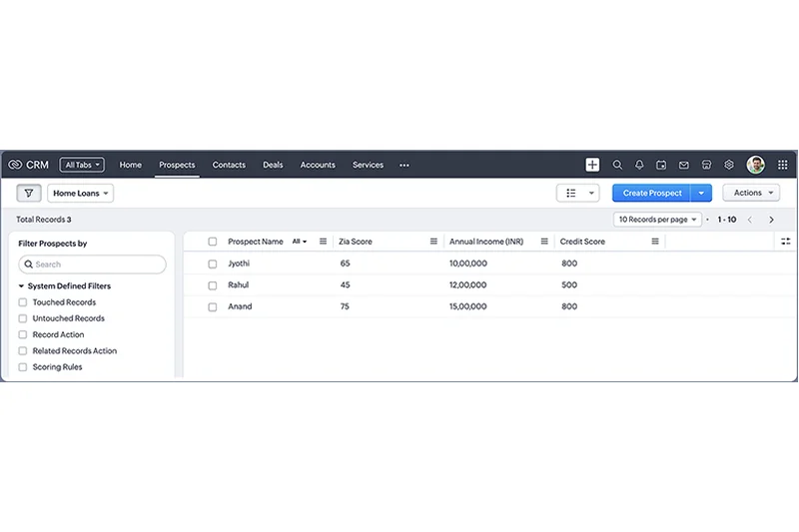Collapse System Defined Filters section
Image resolution: width=799 pixels, height=532 pixels.
click(21, 286)
